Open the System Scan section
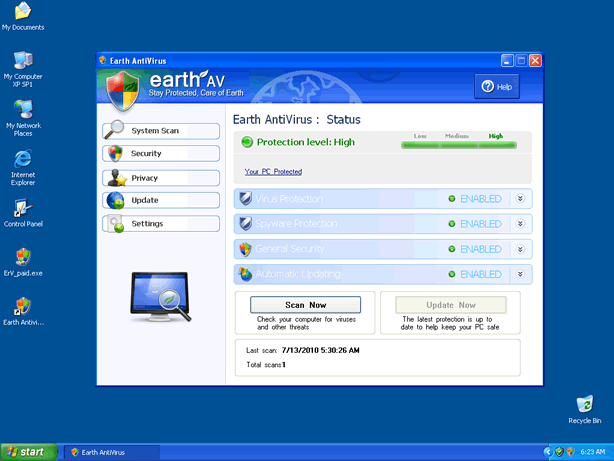Screen dimensions: 614x461 click(161, 131)
